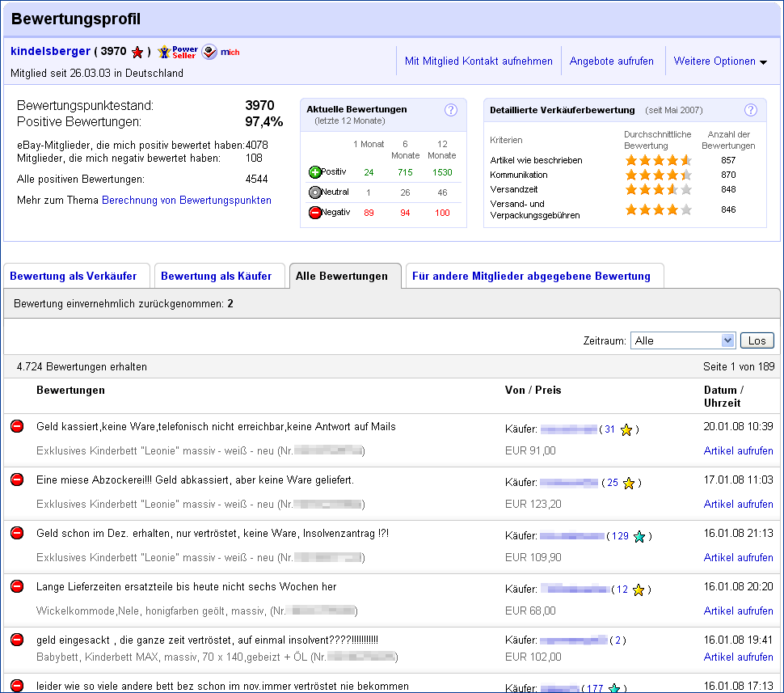Click positive count 24 for 1 Monat

(x=369, y=172)
